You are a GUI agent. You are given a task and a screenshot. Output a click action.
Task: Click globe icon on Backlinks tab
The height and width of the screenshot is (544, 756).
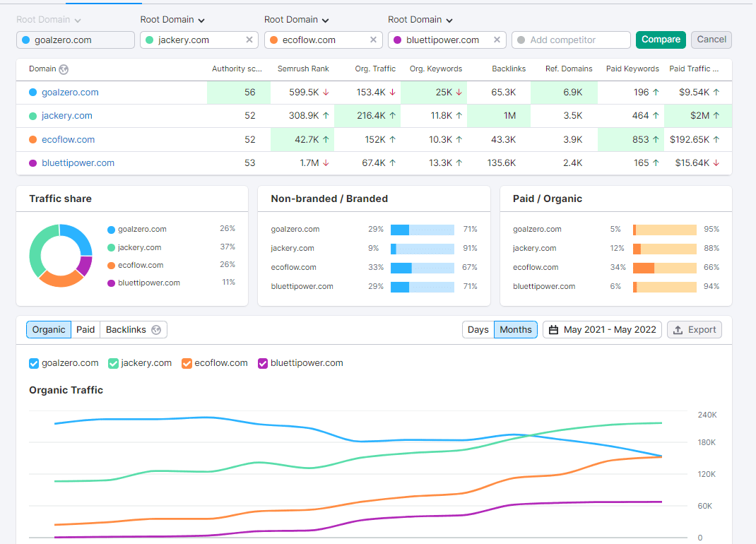156,330
